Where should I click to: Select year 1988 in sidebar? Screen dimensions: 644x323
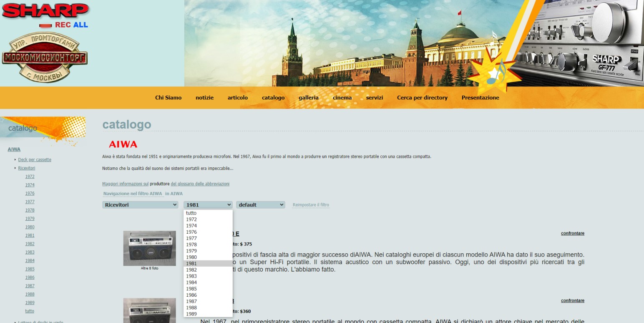click(30, 294)
